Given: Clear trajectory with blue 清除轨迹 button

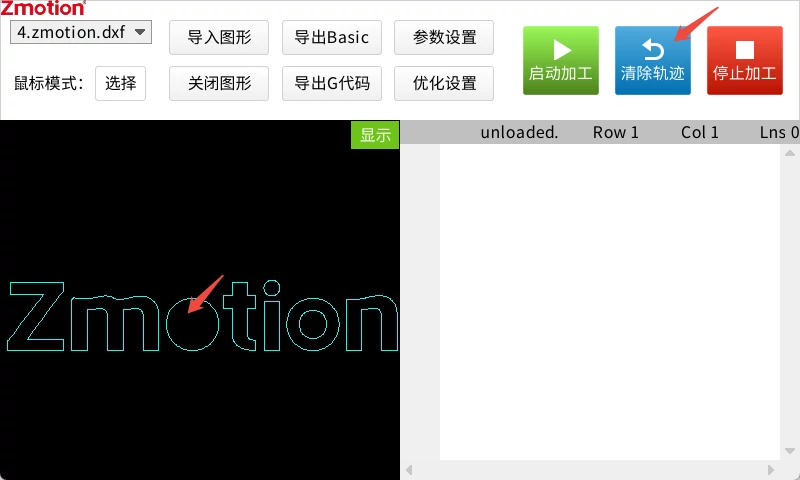Looking at the screenshot, I should click(653, 60).
